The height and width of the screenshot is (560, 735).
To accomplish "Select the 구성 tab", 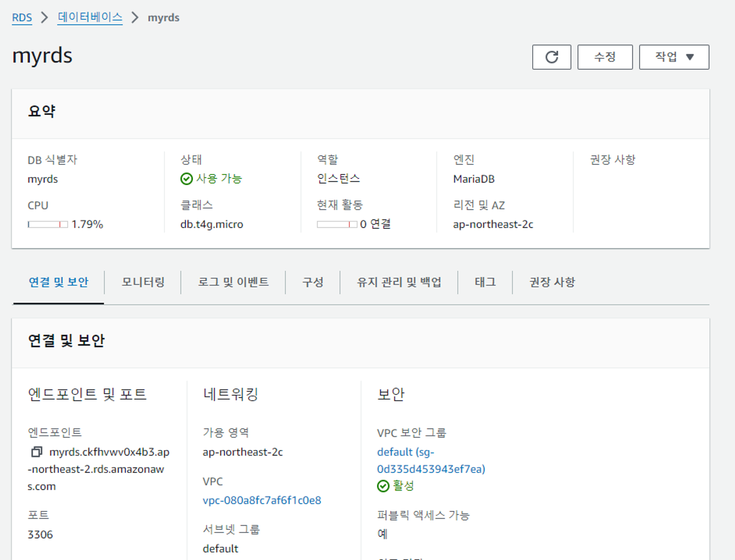I will 313,282.
